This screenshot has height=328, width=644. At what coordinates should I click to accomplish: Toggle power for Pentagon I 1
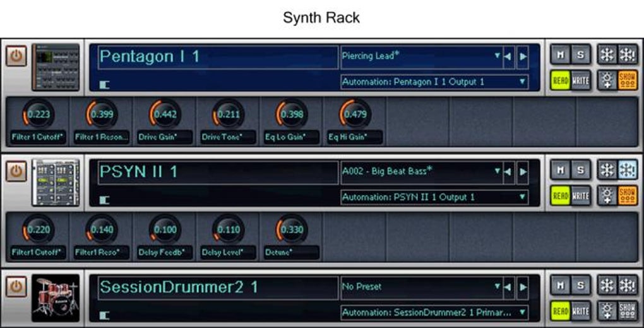pos(16,56)
